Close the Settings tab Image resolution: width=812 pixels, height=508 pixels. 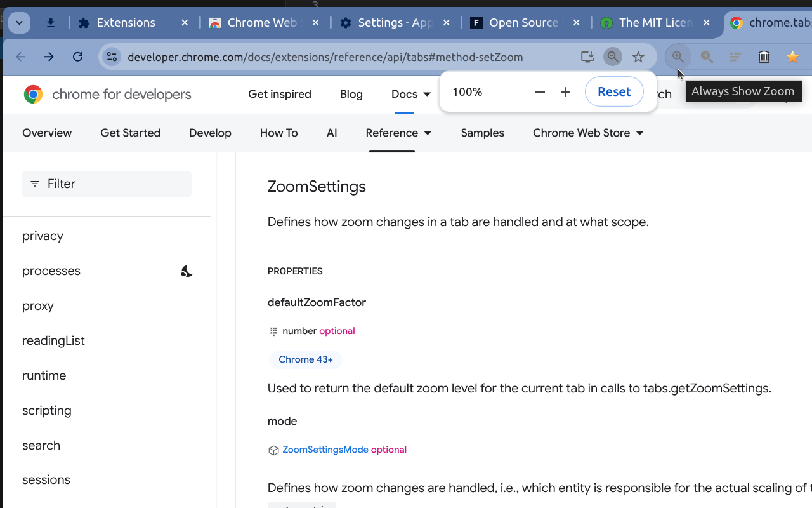[446, 23]
